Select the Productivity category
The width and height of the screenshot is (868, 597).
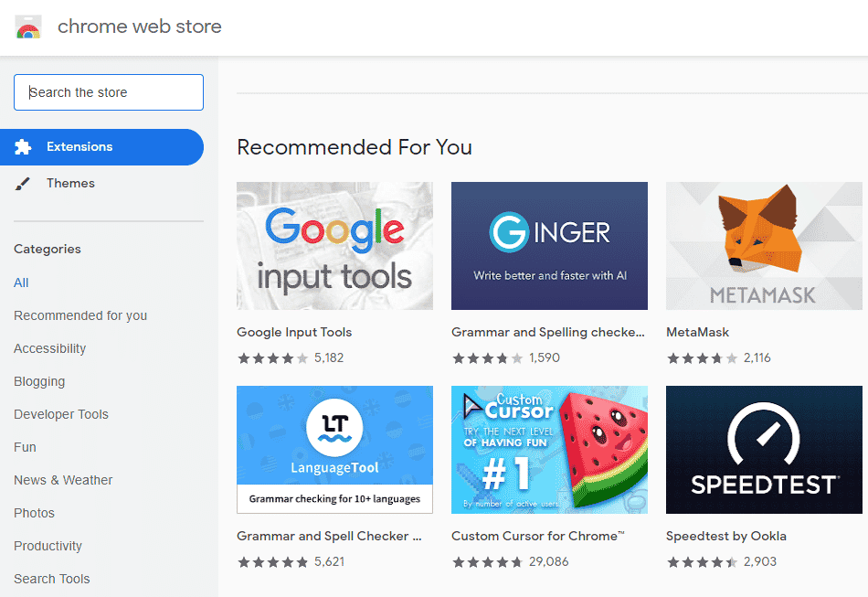[x=48, y=546]
